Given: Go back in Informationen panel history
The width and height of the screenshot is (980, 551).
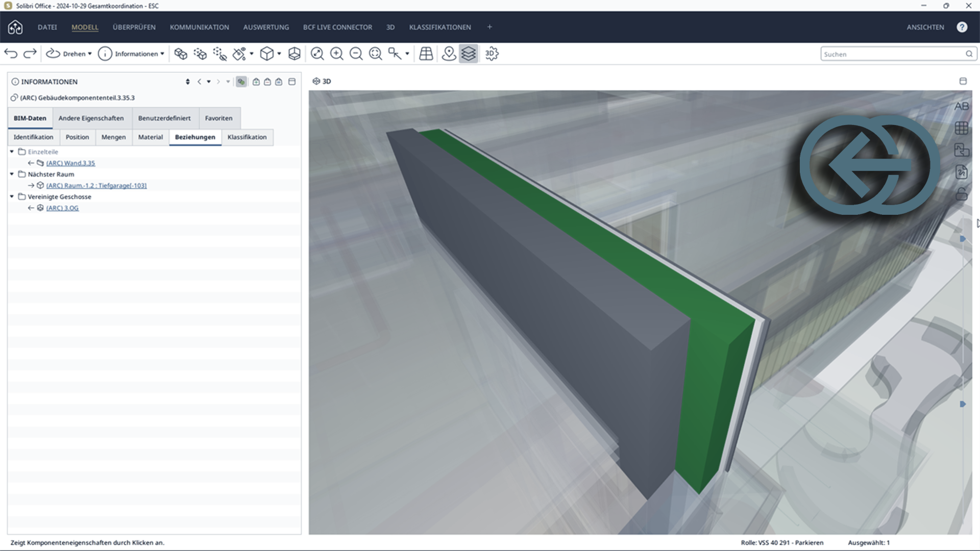Looking at the screenshot, I should (x=200, y=82).
